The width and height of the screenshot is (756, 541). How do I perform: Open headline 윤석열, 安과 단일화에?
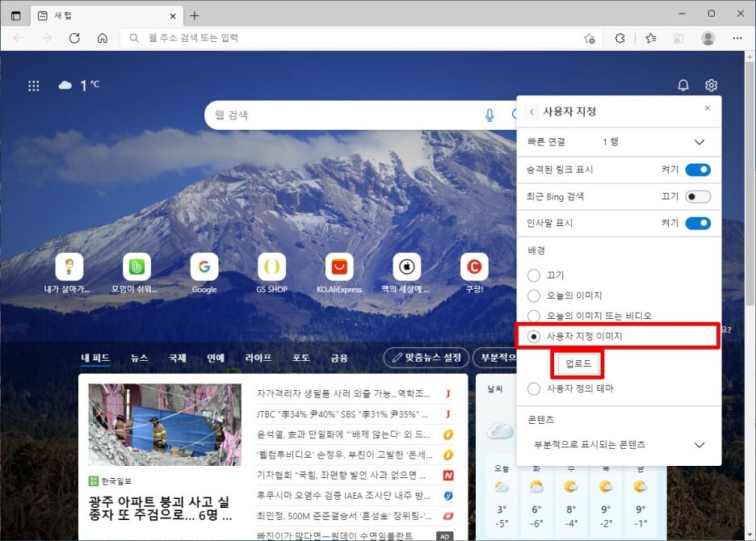[x=343, y=434]
